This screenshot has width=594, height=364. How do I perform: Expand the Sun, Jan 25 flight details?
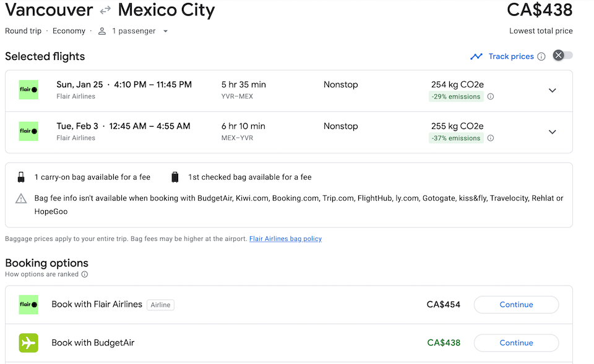click(x=553, y=90)
